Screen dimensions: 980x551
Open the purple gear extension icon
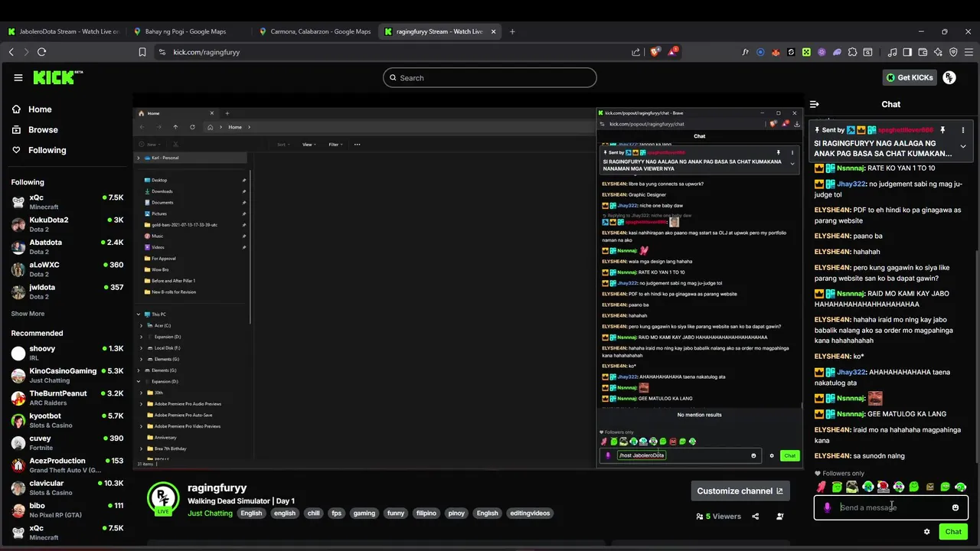click(822, 52)
